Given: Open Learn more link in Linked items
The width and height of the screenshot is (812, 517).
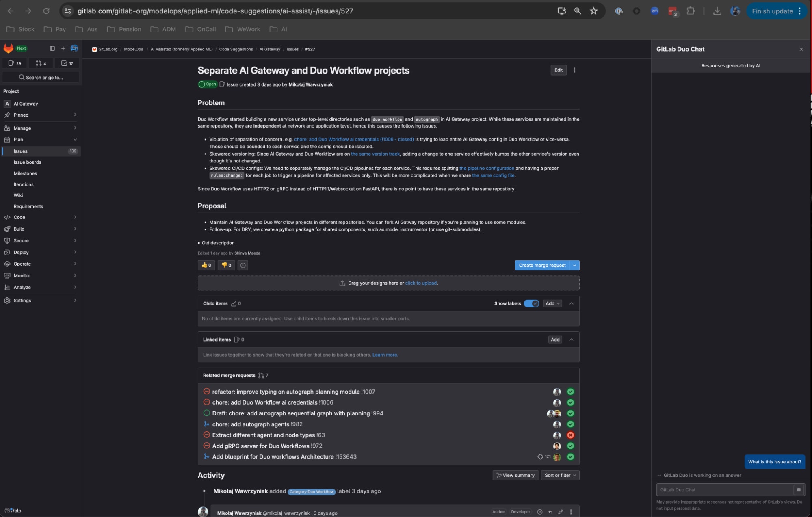Looking at the screenshot, I should pyautogui.click(x=385, y=355).
